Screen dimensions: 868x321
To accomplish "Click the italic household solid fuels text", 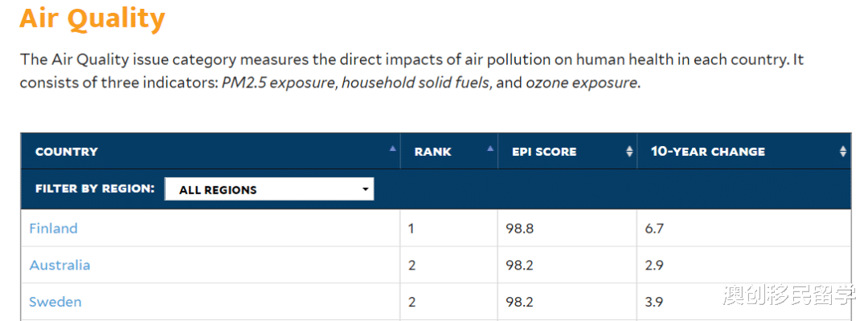I will 416,83.
